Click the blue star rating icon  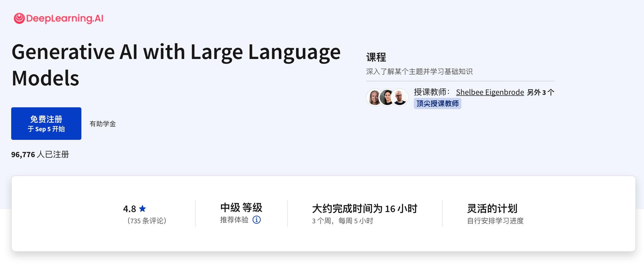(142, 209)
